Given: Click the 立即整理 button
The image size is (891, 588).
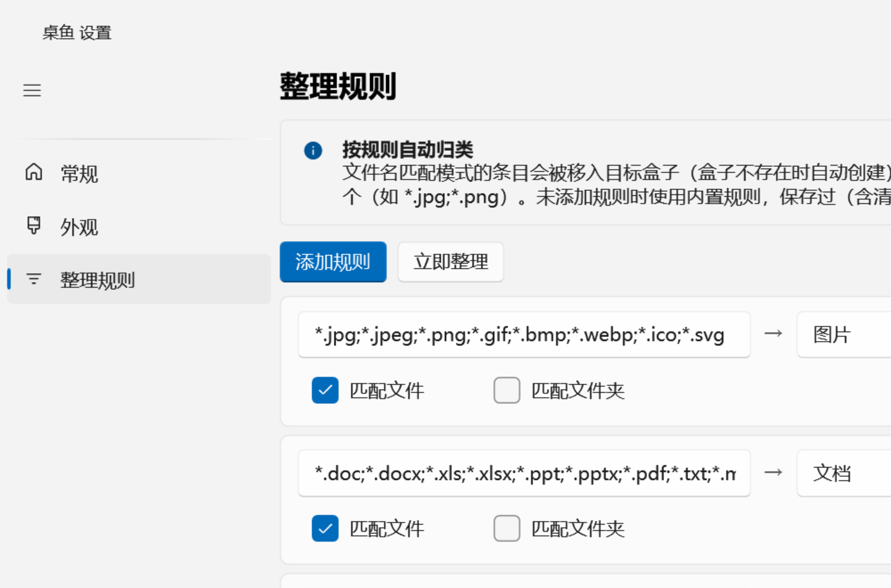Looking at the screenshot, I should coord(451,262).
